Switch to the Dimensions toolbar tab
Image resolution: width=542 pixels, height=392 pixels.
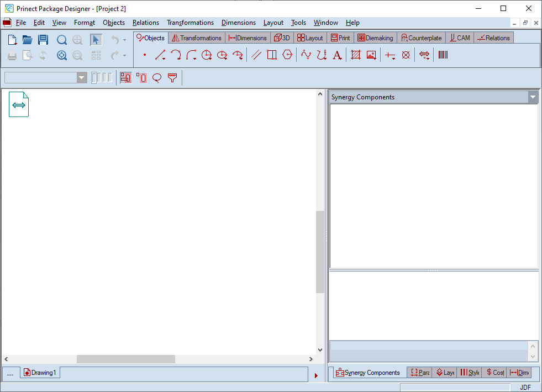point(248,38)
